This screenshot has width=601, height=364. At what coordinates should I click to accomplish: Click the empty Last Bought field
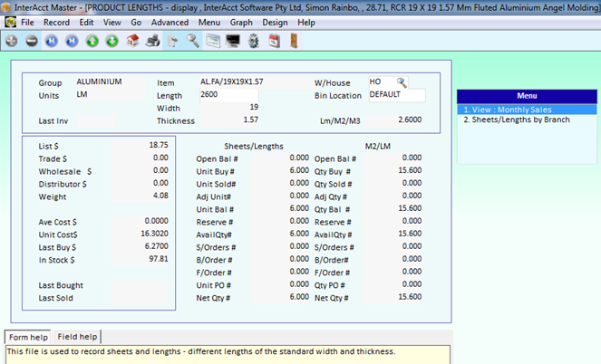(x=140, y=285)
